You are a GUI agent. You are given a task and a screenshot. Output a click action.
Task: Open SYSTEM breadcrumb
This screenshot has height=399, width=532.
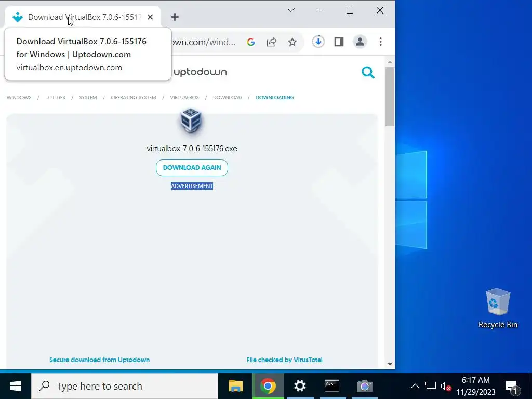click(x=88, y=97)
